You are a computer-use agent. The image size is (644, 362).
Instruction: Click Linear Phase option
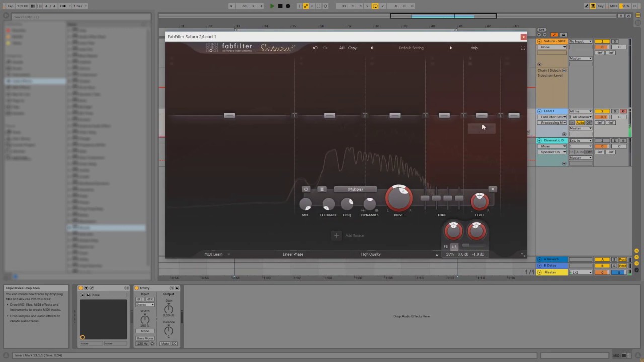pyautogui.click(x=293, y=254)
